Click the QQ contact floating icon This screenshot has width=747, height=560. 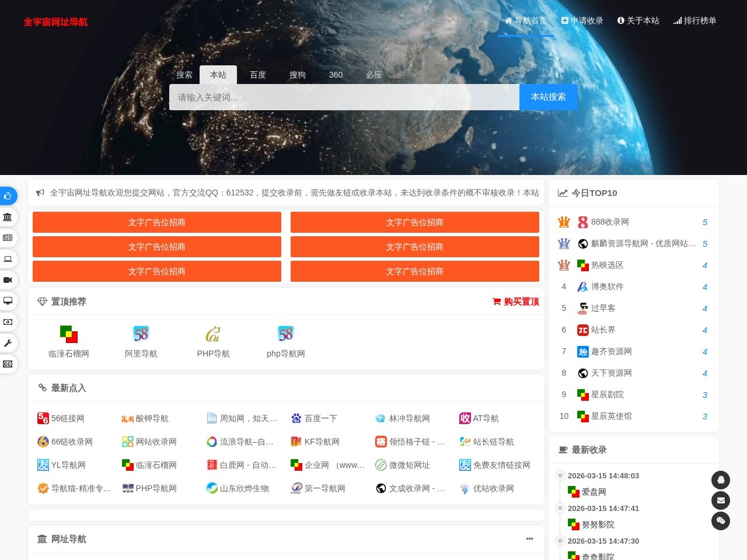coord(721,480)
